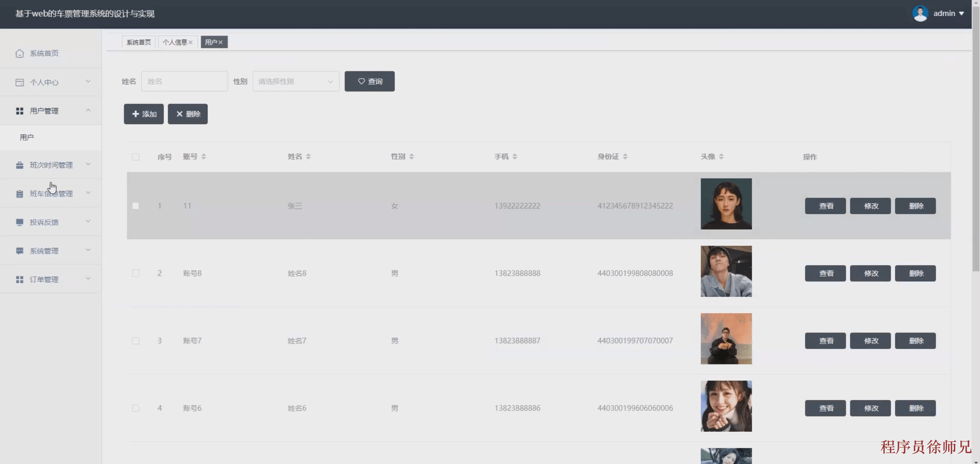This screenshot has height=464, width=980.
Task: Delete user 账号6 with row 删除
Action: pyautogui.click(x=915, y=408)
